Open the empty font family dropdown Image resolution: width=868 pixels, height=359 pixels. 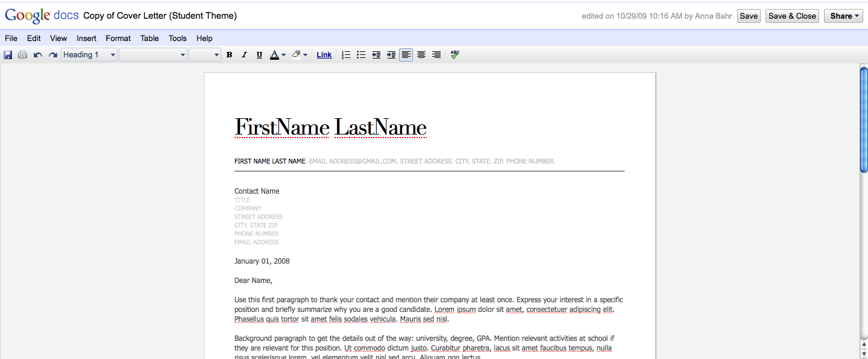click(153, 55)
